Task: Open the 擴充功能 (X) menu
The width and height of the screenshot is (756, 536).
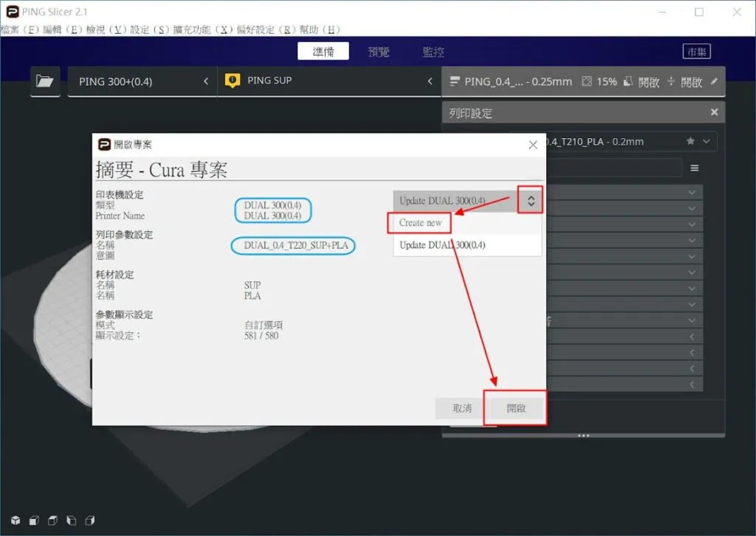Action: click(x=202, y=30)
